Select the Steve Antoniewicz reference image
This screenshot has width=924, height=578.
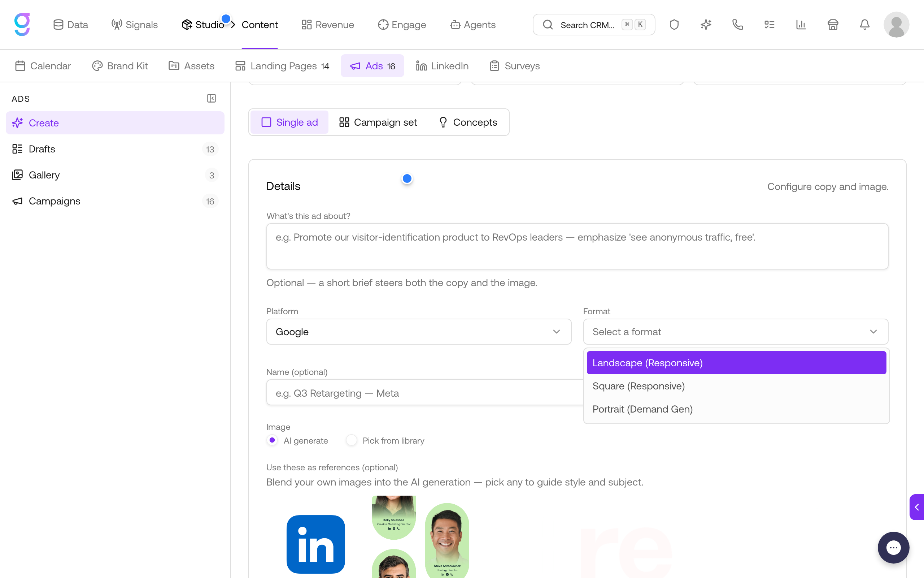[447, 540]
